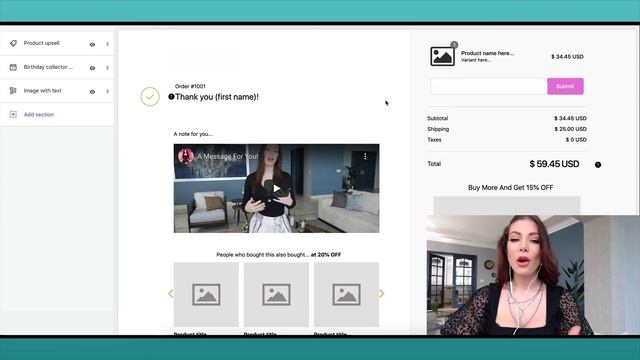Toggle visibility of Image with text section

[x=92, y=92]
